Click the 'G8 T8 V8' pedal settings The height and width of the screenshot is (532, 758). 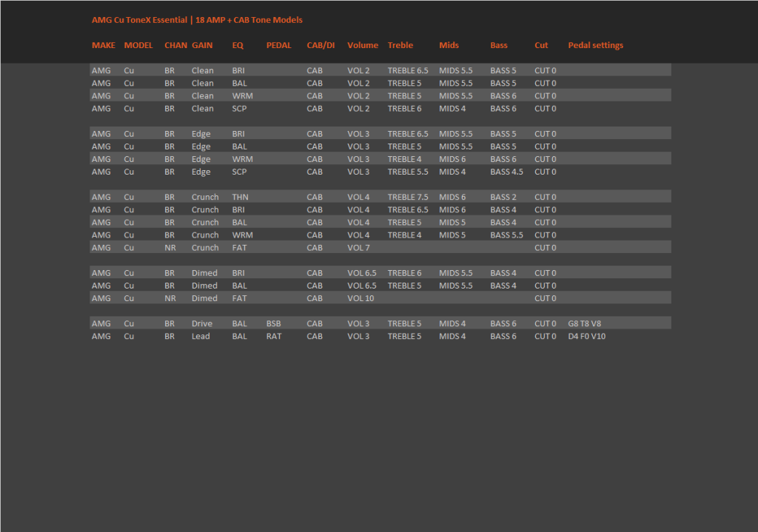pos(585,323)
